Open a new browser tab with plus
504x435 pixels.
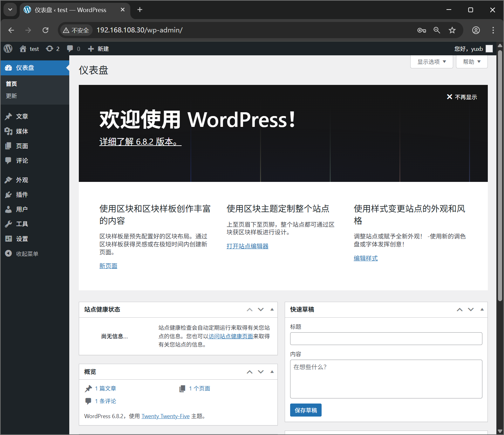[140, 10]
